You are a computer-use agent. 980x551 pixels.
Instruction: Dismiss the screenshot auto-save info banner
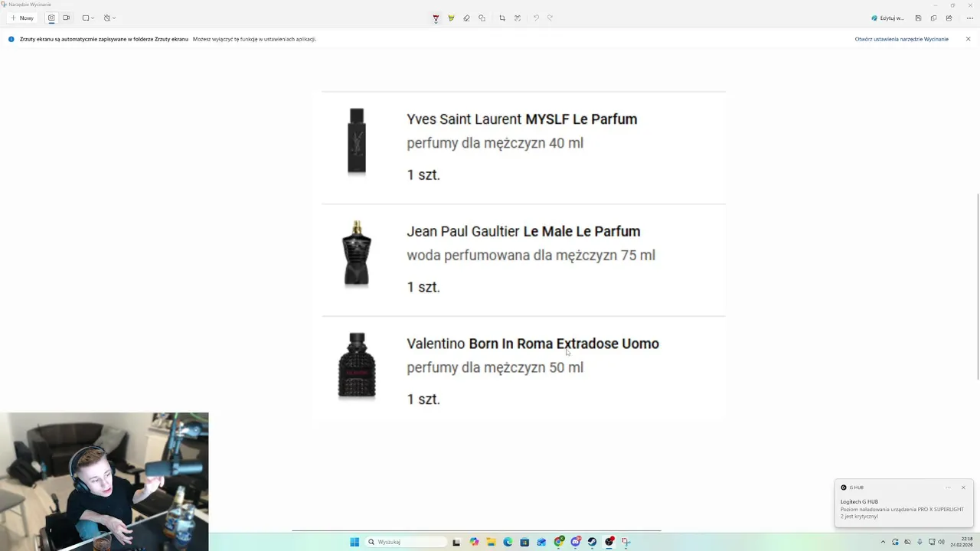(x=968, y=39)
